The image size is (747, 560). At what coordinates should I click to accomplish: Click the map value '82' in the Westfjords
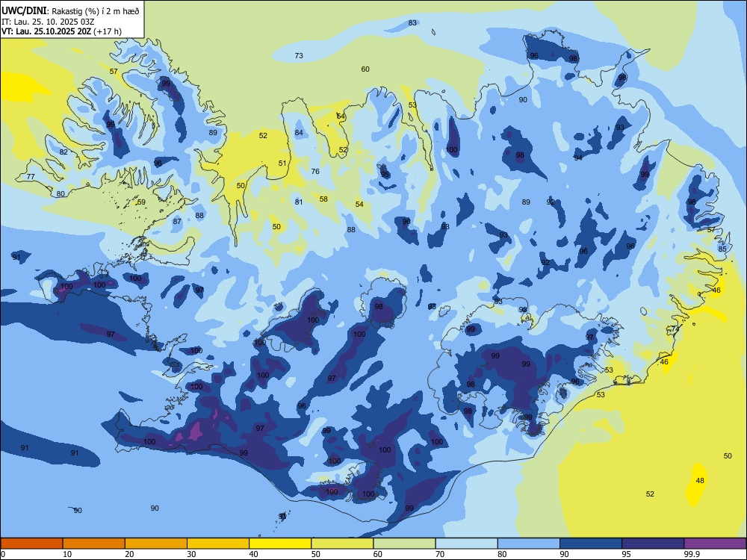[x=63, y=152]
